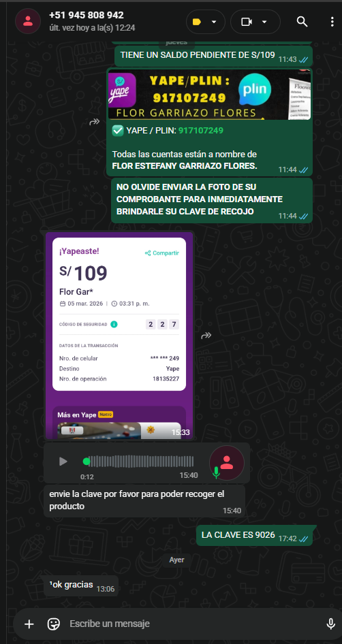Record a voice note with microphone
The height and width of the screenshot is (644, 342).
pos(330,624)
